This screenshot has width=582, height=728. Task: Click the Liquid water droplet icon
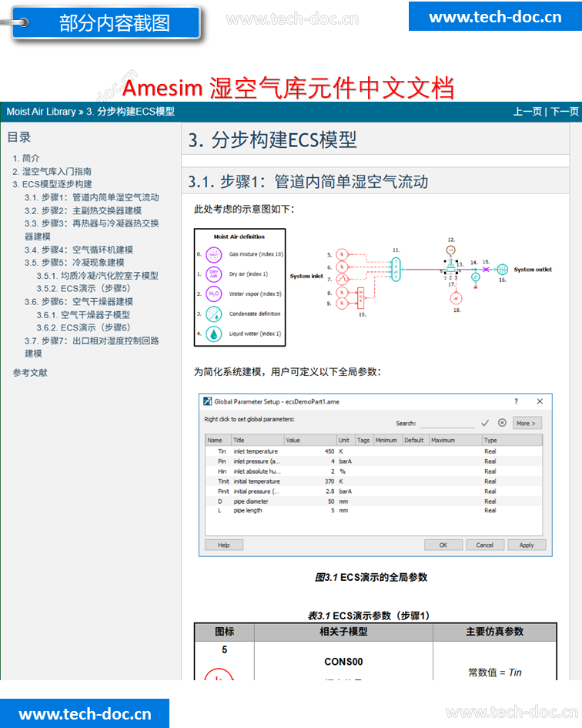tap(213, 334)
